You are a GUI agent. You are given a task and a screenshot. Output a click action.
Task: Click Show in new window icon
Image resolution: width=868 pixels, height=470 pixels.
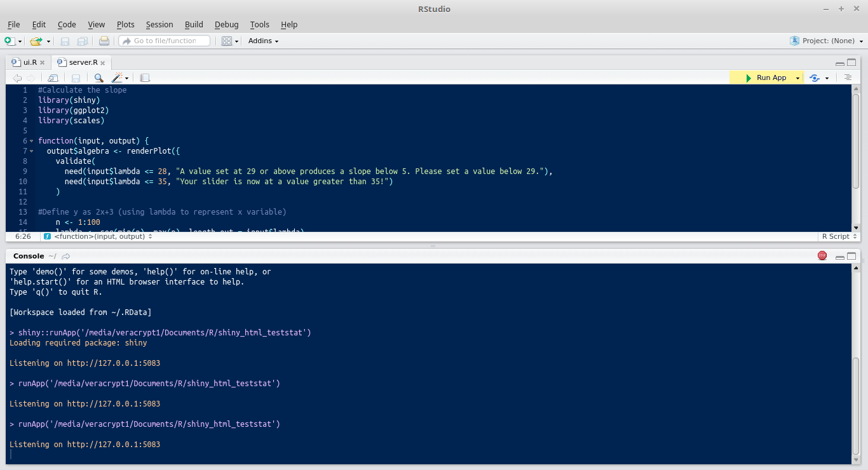(53, 77)
